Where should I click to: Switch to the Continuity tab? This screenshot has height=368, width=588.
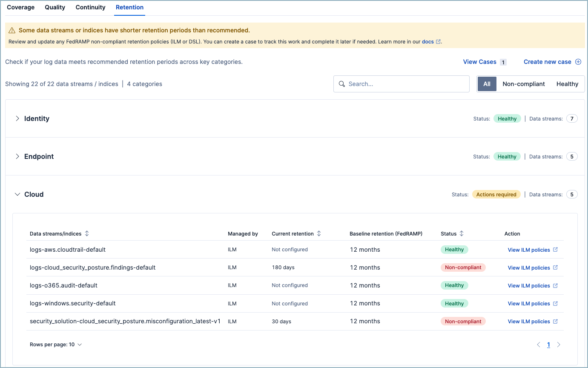(x=90, y=7)
